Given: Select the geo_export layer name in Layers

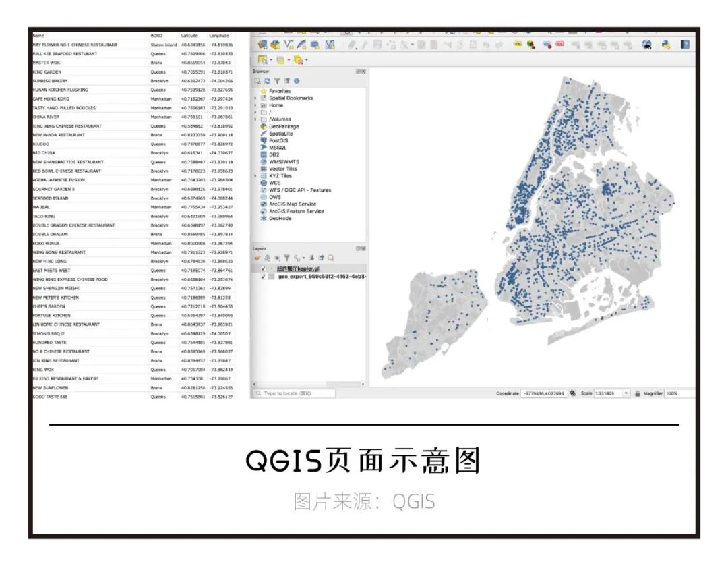Looking at the screenshot, I should coord(322,277).
